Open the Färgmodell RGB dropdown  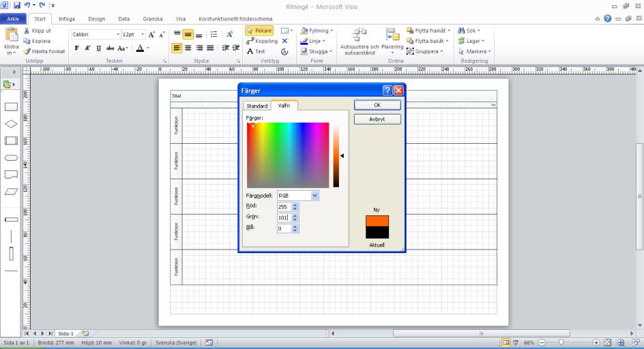pos(314,196)
